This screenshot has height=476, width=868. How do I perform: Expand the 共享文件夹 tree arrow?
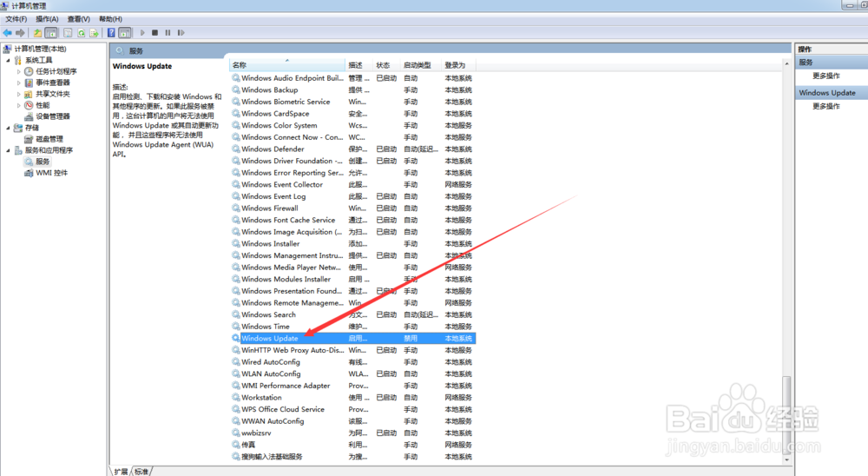19,94
